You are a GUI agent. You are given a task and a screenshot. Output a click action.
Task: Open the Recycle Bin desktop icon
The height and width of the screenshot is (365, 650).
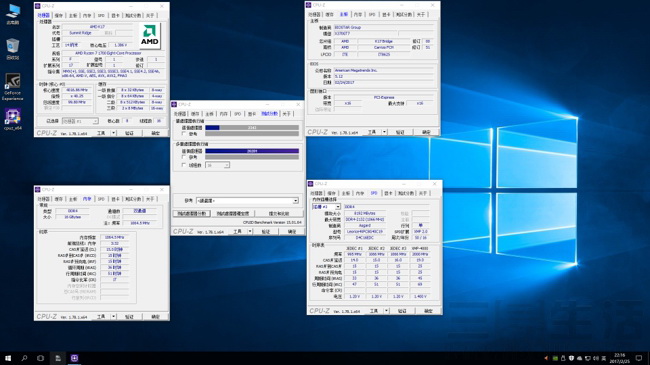[13, 48]
